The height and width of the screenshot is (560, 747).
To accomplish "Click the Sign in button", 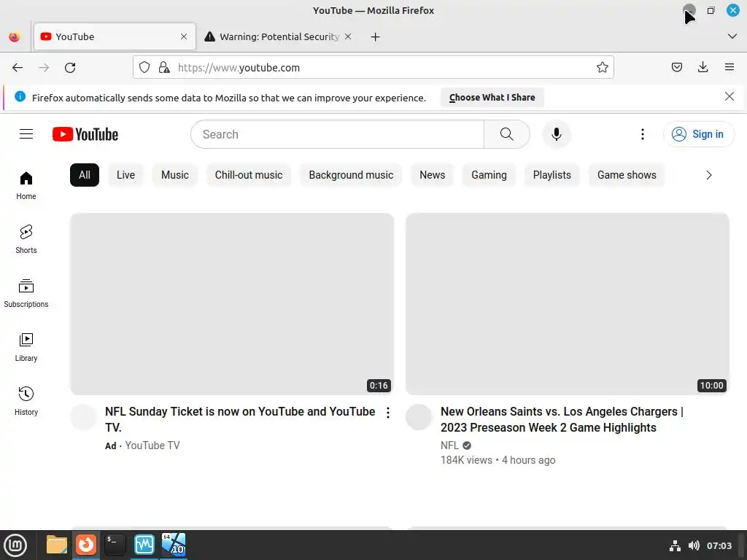I will [x=698, y=134].
